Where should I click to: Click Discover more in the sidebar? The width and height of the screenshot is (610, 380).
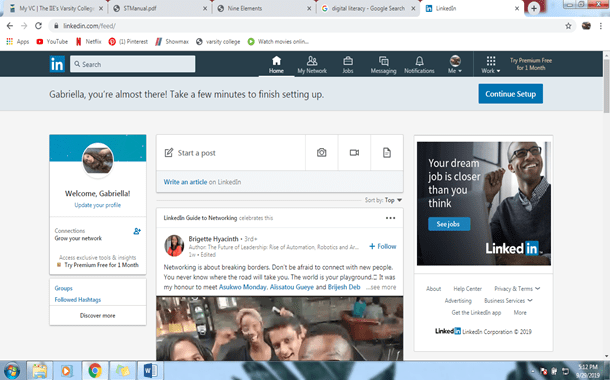98,315
